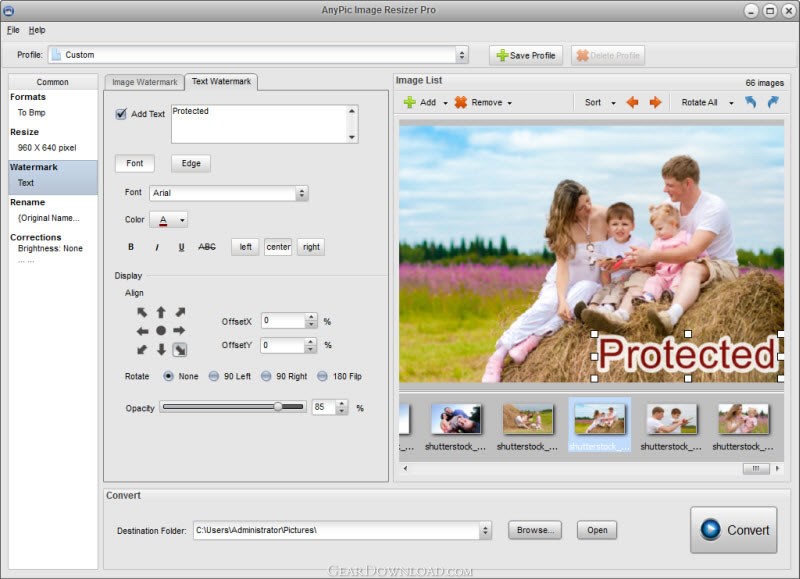Align watermark to top-right arrow
The height and width of the screenshot is (579, 800).
point(180,312)
